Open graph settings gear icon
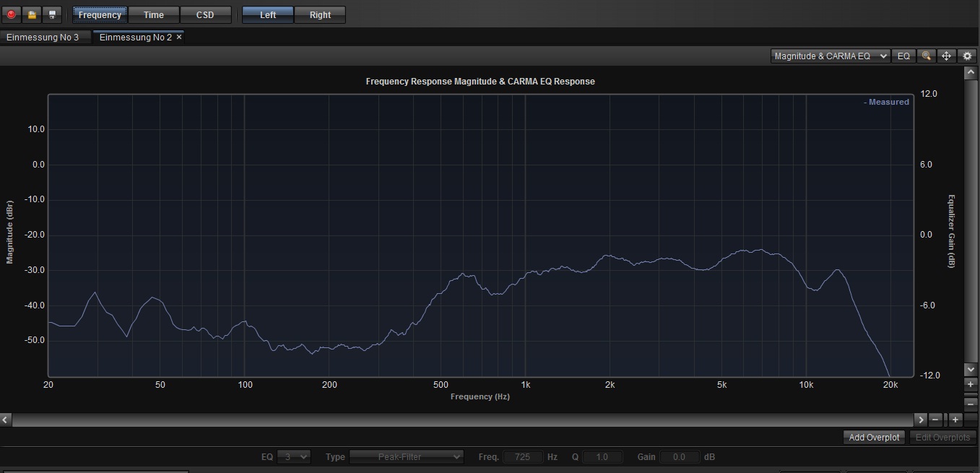Viewport: 980px width, 473px height. [x=968, y=56]
